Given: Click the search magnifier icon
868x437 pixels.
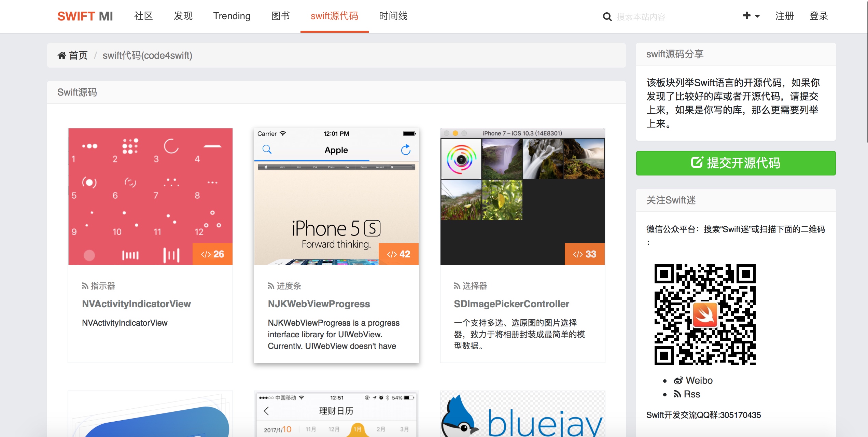Looking at the screenshot, I should point(607,17).
